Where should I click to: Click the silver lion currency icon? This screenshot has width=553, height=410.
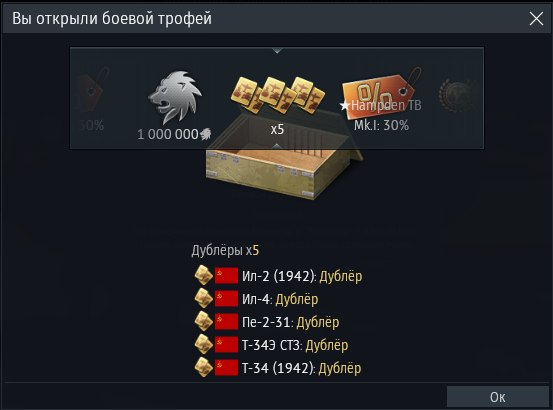pyautogui.click(x=175, y=98)
